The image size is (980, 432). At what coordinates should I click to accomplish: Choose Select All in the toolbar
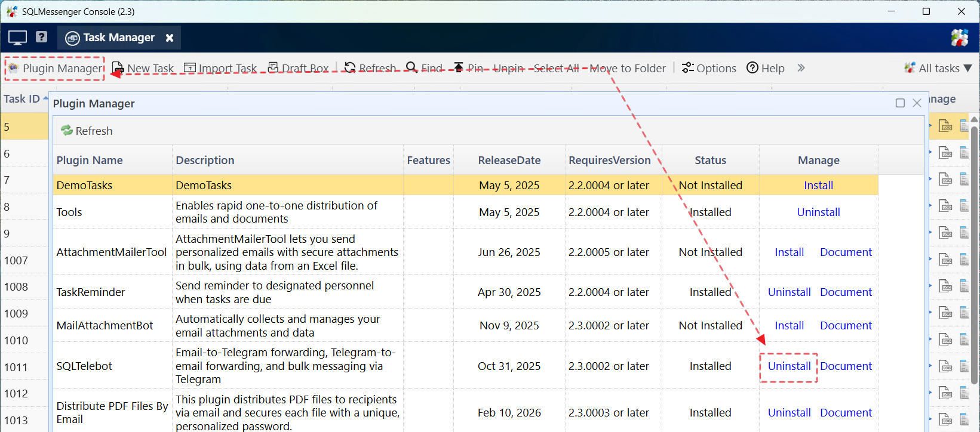coord(556,68)
